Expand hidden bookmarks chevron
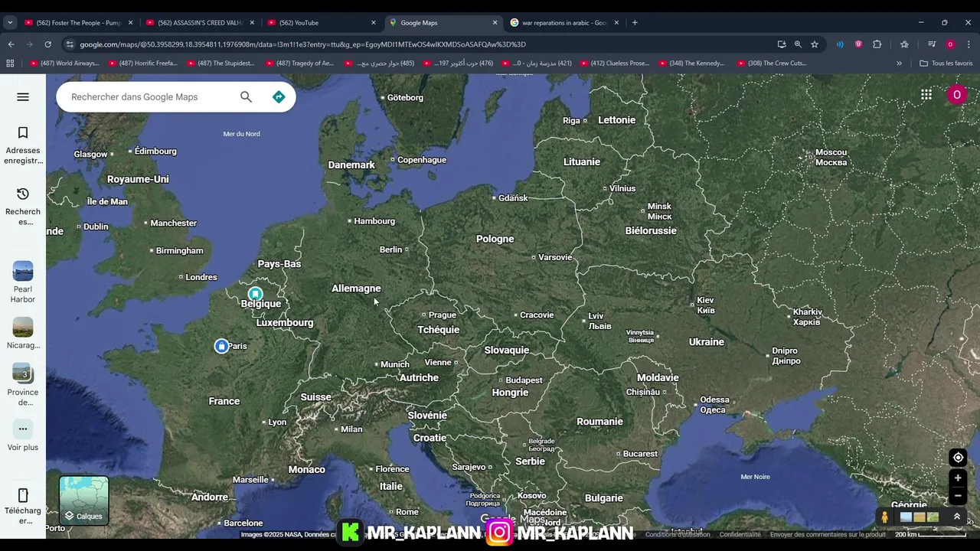 point(899,64)
